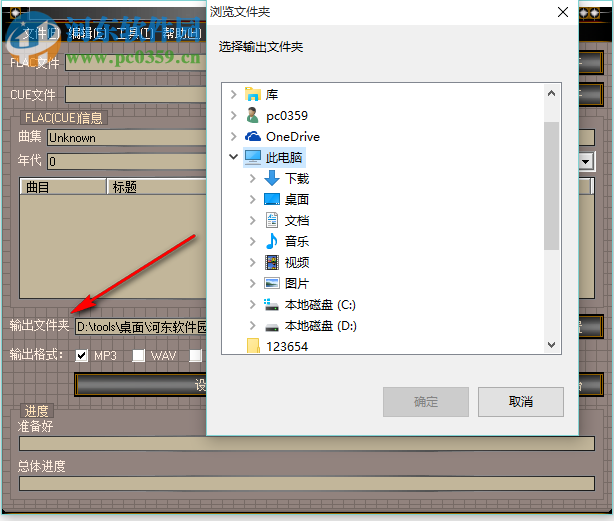Click the OneDrive cloud icon
Image resolution: width=614 pixels, height=521 pixels.
click(253, 136)
